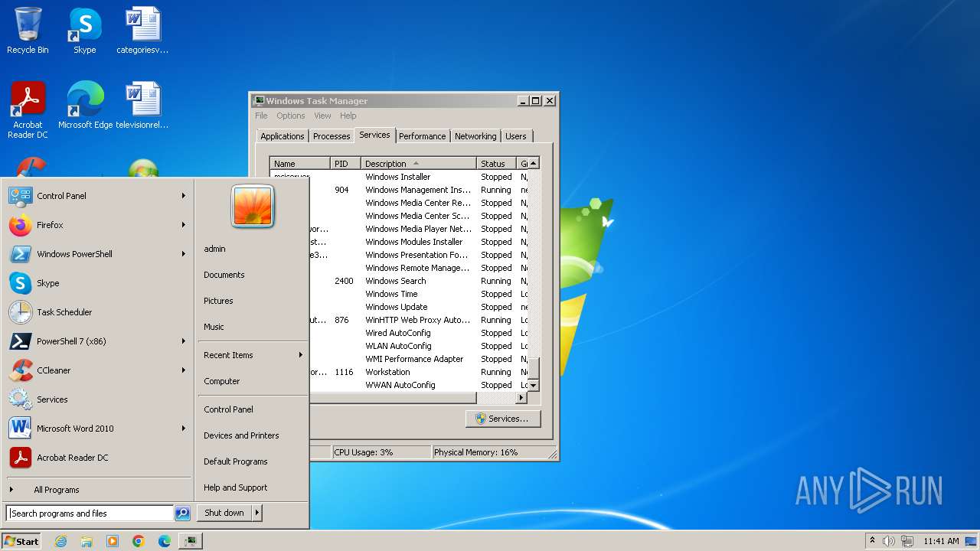Open Shut down options arrow
This screenshot has width=980, height=551.
(x=257, y=513)
